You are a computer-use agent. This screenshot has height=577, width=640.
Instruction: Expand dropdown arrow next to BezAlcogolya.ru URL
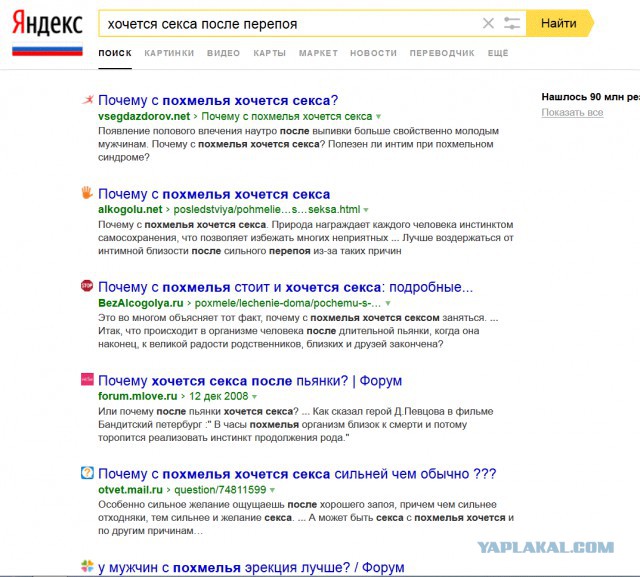point(388,303)
